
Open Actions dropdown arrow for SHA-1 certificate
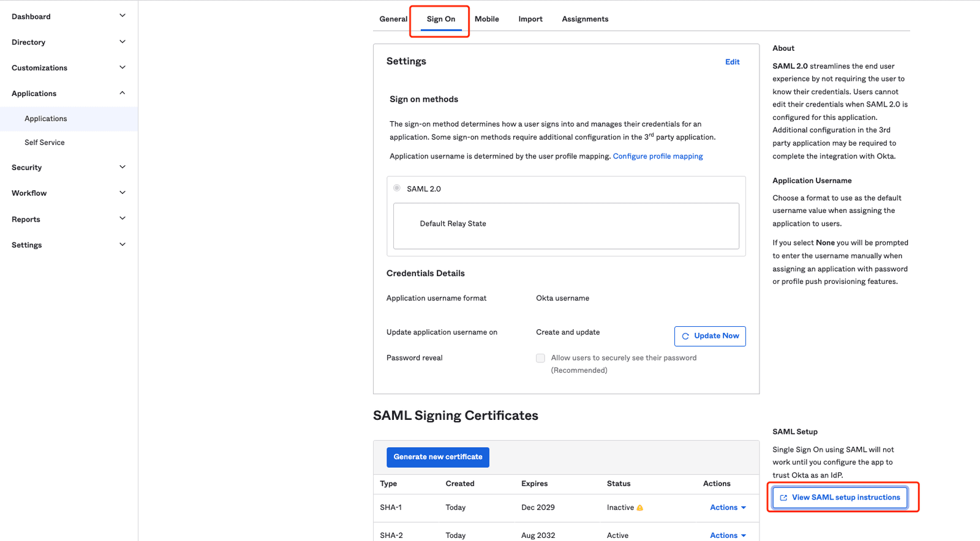pos(744,508)
